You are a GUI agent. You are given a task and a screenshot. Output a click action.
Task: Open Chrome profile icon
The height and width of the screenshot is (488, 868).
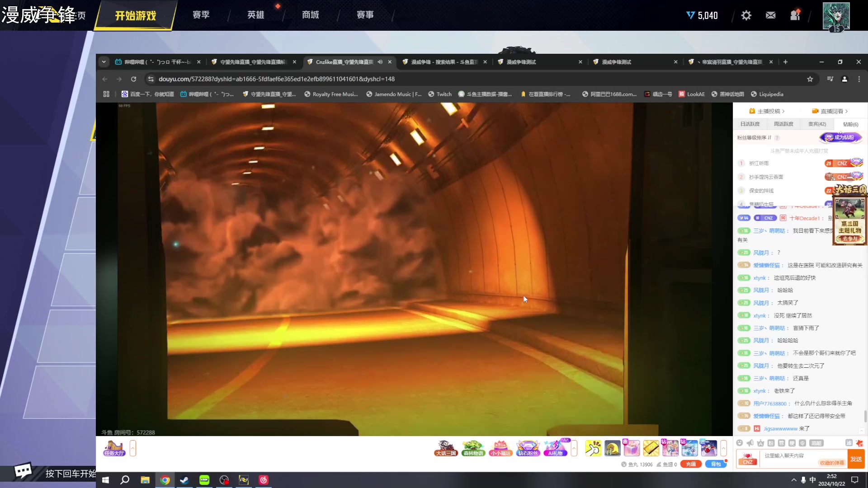[x=844, y=79]
